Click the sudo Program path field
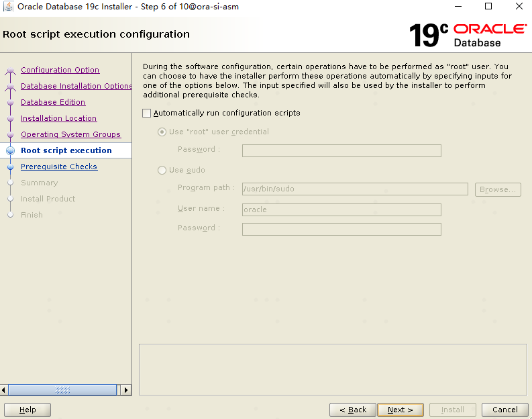 pyautogui.click(x=356, y=189)
